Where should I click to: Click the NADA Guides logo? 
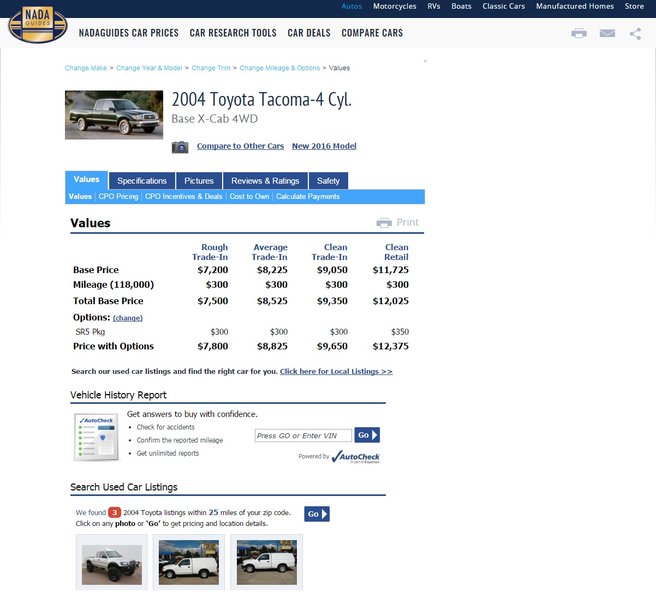click(x=38, y=24)
